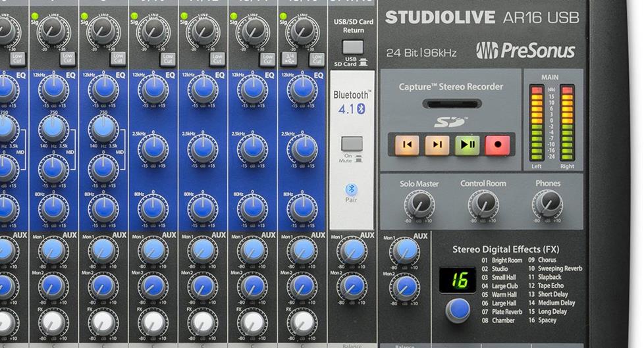
Task: Click the '16 Spacey' effect label
Action: click(x=542, y=320)
